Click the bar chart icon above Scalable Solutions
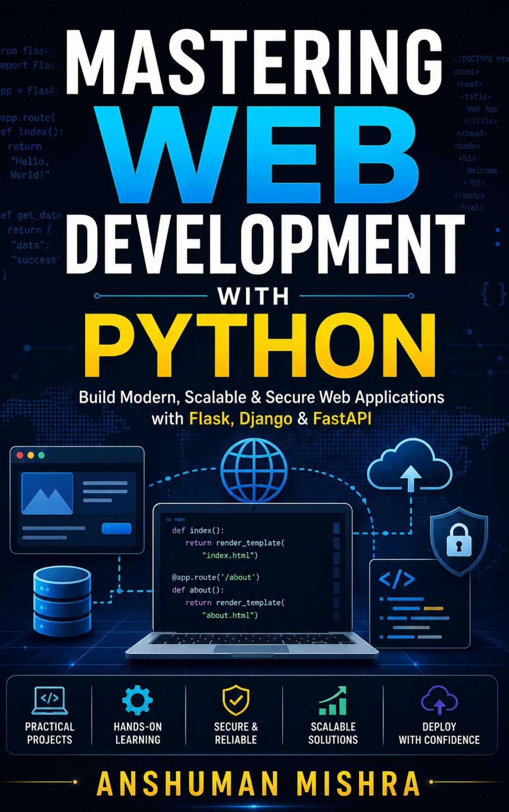Image resolution: width=509 pixels, height=812 pixels. click(x=333, y=700)
